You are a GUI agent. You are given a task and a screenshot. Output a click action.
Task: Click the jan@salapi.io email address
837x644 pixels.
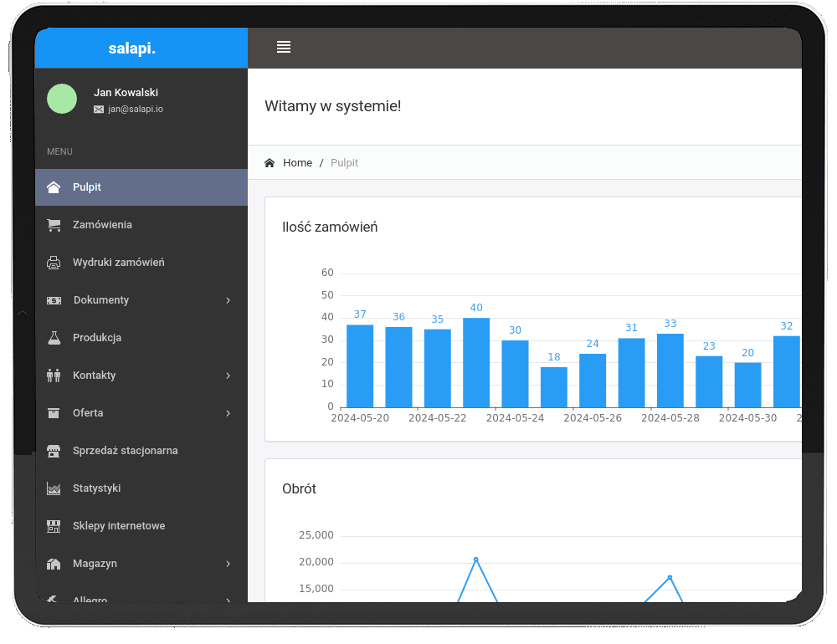click(135, 109)
